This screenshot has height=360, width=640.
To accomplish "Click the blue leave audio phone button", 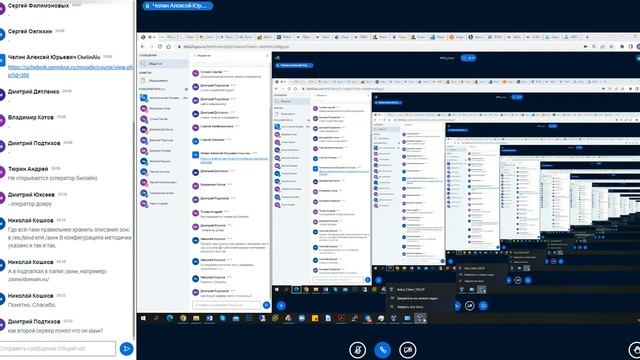I will coord(382,350).
